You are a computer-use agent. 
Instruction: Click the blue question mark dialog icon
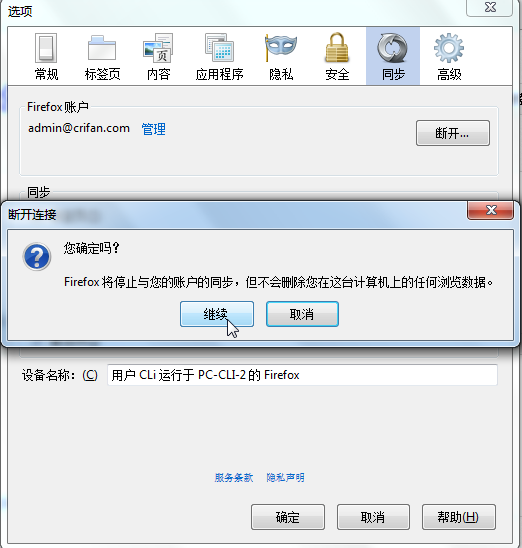click(37, 257)
